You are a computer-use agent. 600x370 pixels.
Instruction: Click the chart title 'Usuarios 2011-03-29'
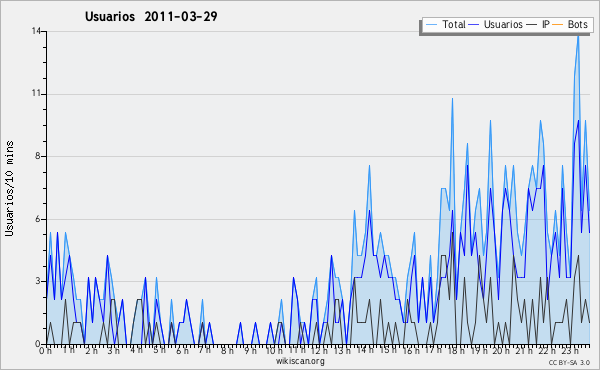[151, 16]
